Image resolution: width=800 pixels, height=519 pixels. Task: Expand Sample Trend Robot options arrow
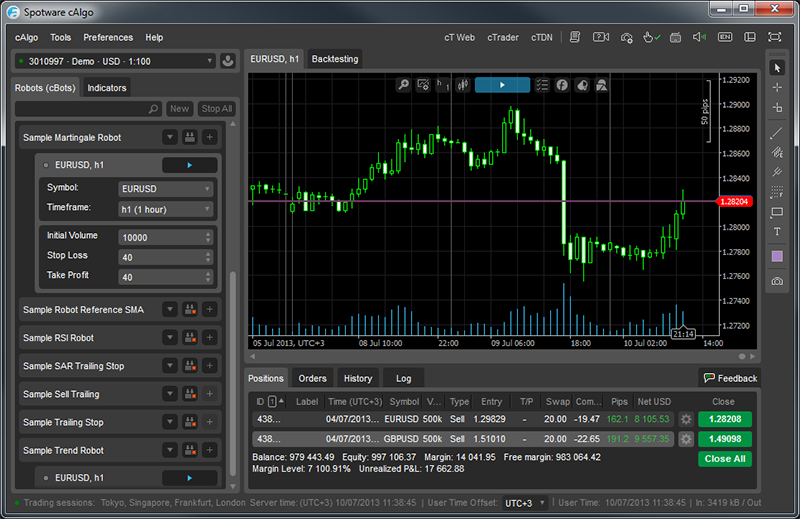(x=170, y=450)
